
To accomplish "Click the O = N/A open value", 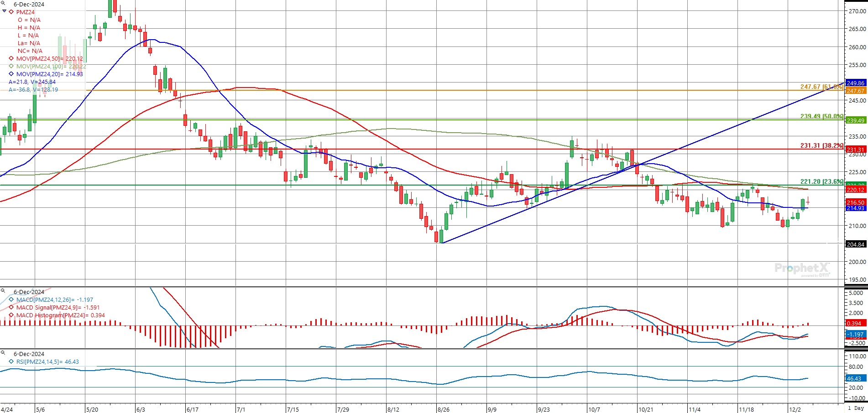I will pos(29,20).
